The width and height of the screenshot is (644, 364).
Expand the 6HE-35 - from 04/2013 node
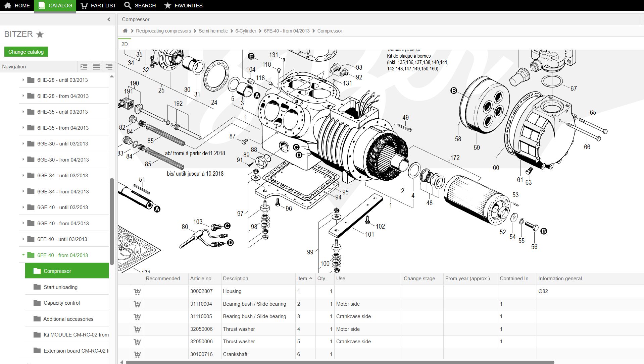coord(23,128)
